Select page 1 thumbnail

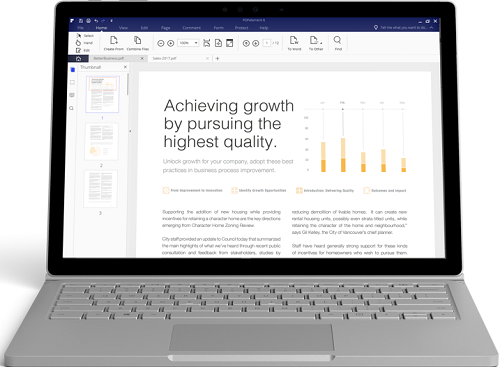[x=103, y=94]
